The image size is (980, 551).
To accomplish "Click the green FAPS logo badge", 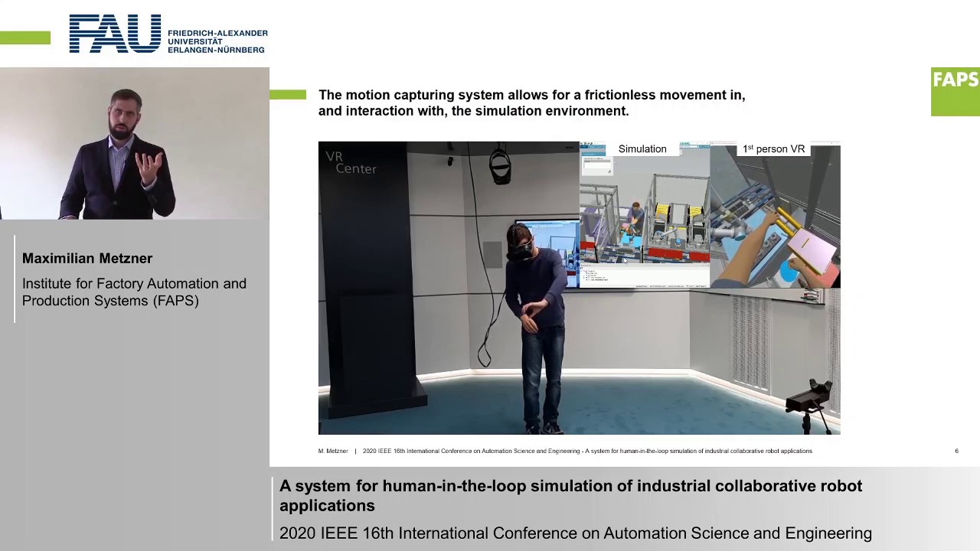I will coord(955,91).
